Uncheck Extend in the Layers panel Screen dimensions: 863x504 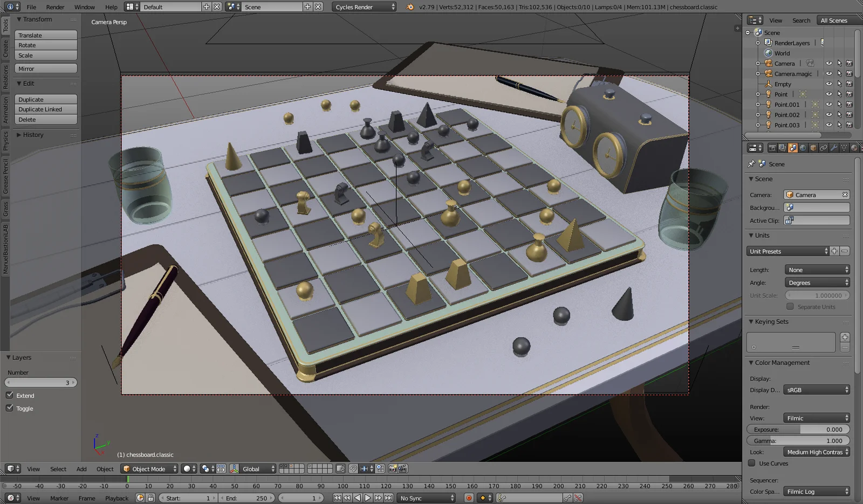[x=10, y=395]
